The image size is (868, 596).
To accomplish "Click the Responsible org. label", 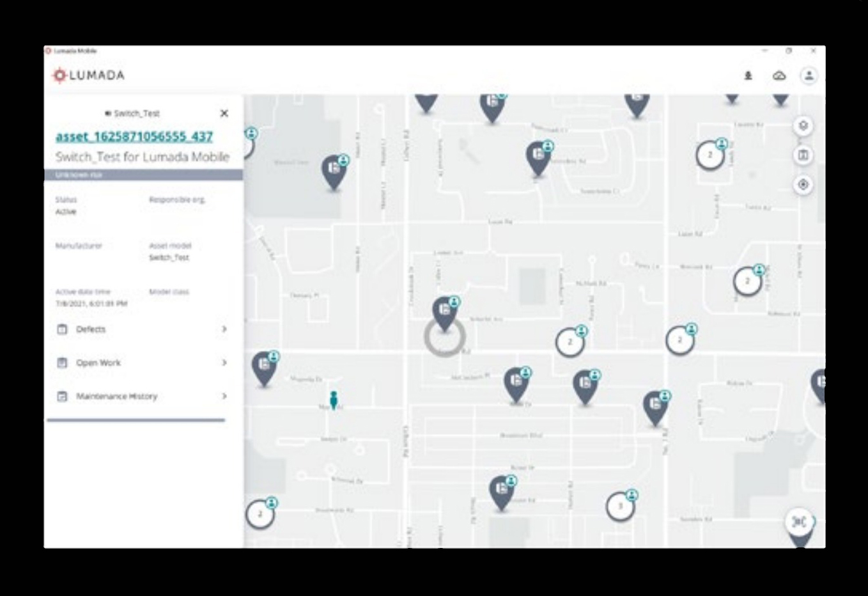I will coord(177,200).
